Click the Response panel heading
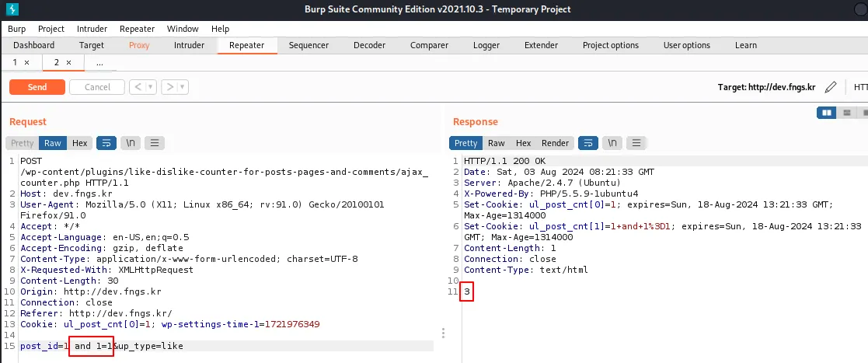This screenshot has width=868, height=363. (x=476, y=122)
